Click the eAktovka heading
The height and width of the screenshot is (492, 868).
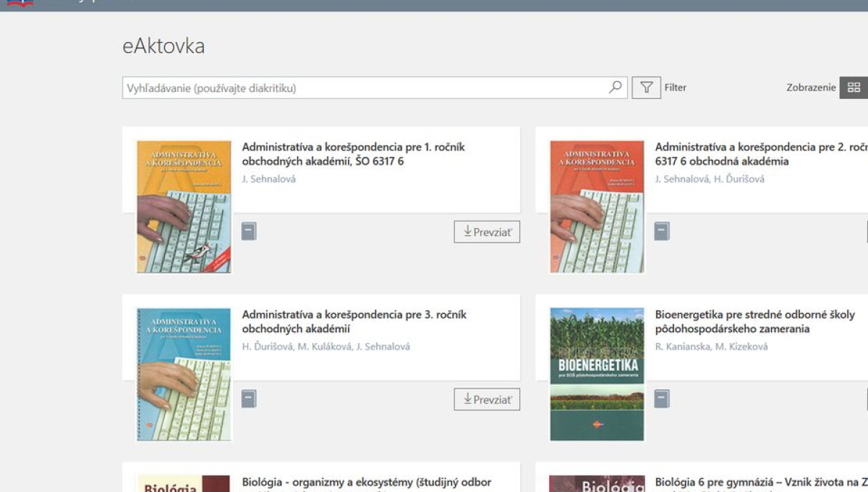pyautogui.click(x=163, y=46)
